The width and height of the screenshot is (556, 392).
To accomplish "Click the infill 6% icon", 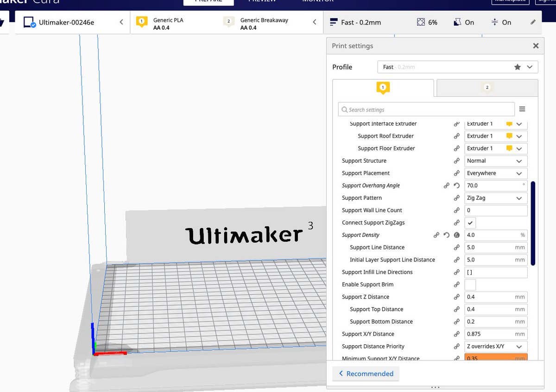I will pos(421,22).
